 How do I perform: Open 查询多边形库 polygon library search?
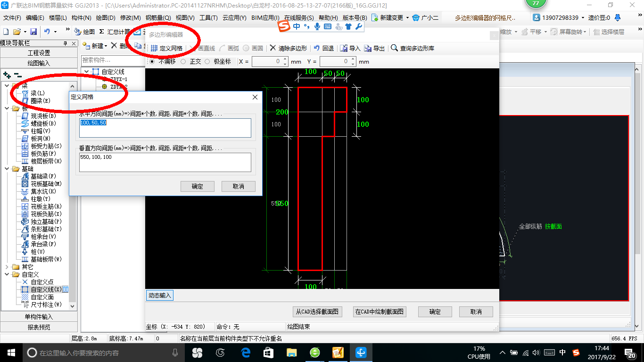pyautogui.click(x=413, y=48)
